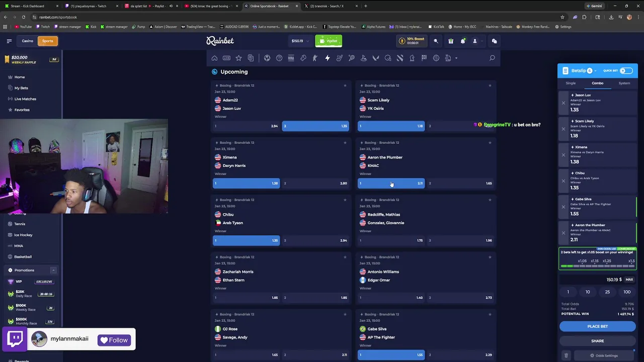Switch to Casino section
This screenshot has height=362, width=644.
[27, 41]
